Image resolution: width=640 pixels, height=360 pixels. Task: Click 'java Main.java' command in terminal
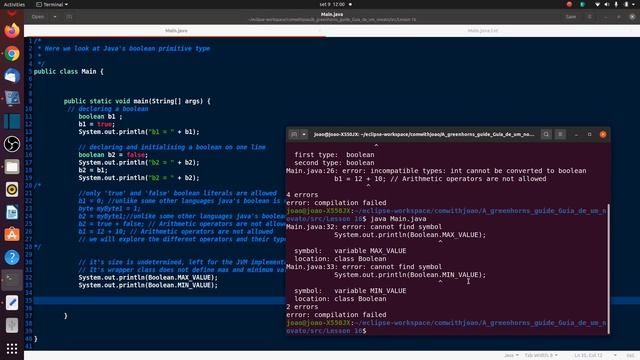tap(398, 219)
